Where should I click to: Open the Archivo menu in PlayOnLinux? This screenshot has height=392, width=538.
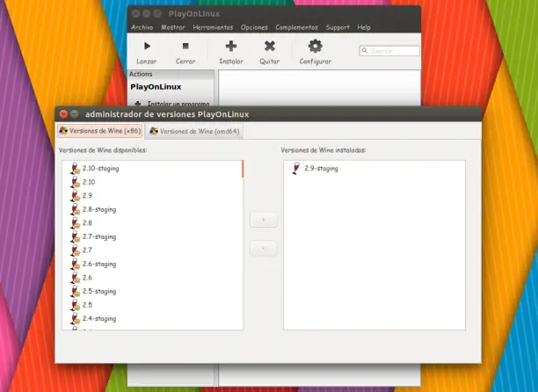pyautogui.click(x=142, y=27)
